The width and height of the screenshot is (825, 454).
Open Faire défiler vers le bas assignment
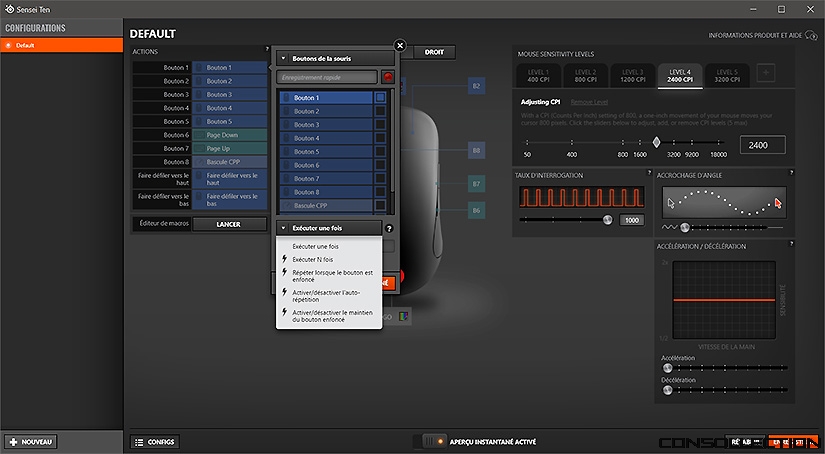coord(229,199)
